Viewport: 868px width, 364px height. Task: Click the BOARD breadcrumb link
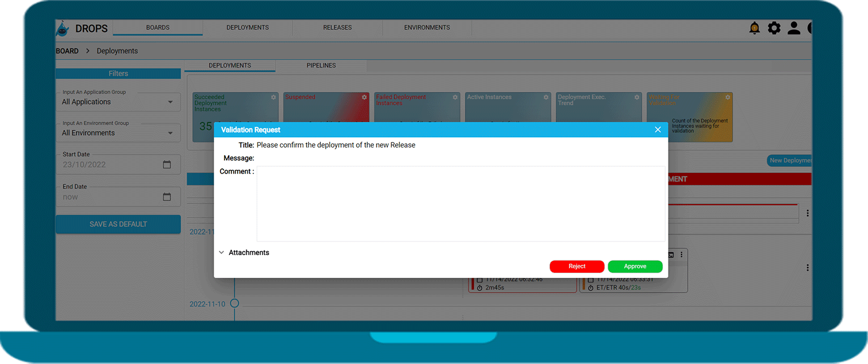67,51
